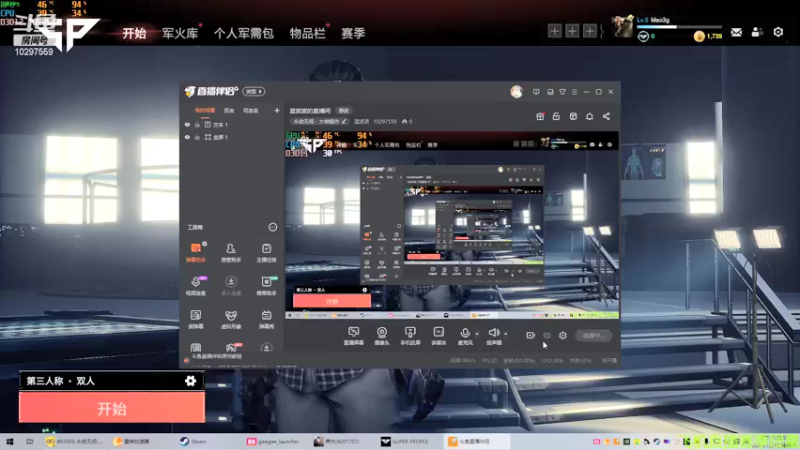Open the hamburger menu in streaming app title bar

click(x=574, y=92)
